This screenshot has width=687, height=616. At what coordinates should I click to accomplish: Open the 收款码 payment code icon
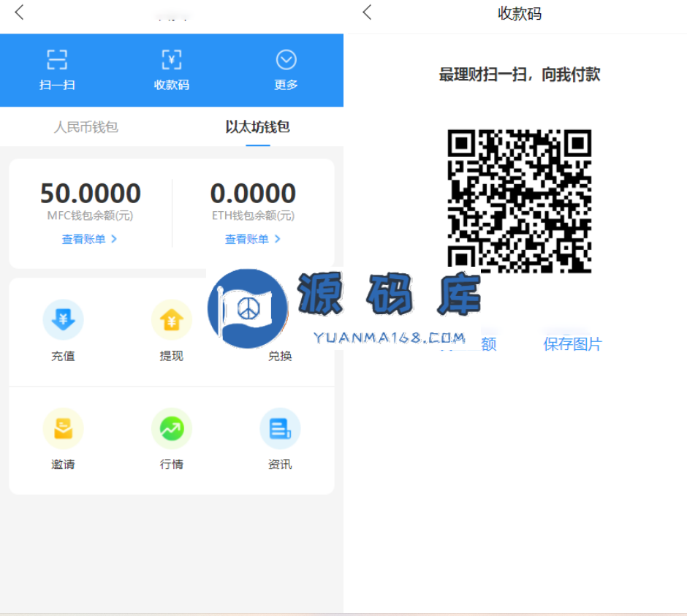click(x=172, y=60)
